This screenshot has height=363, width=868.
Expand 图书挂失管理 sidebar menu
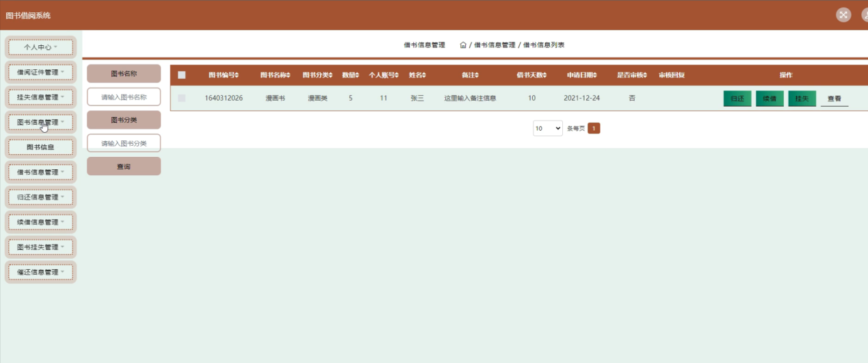(40, 247)
